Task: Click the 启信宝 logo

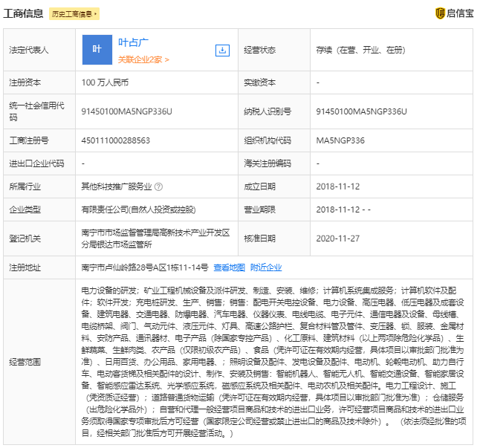Action: click(x=455, y=13)
